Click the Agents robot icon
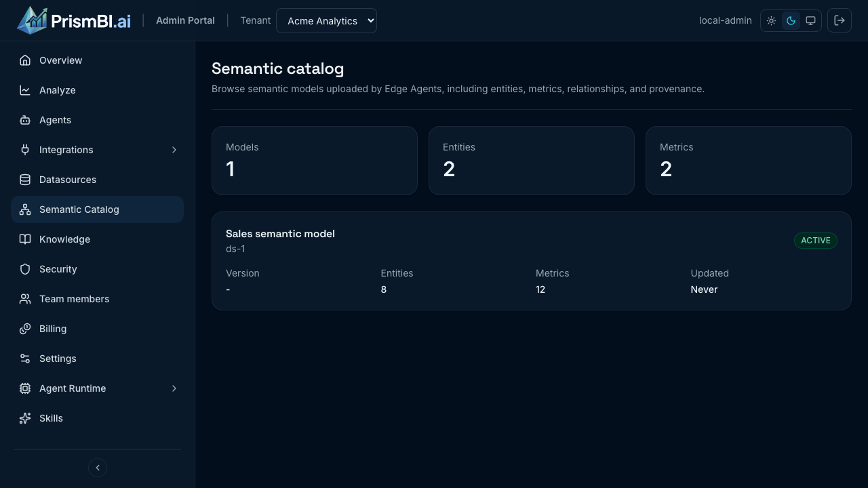The width and height of the screenshot is (868, 488). coord(25,120)
